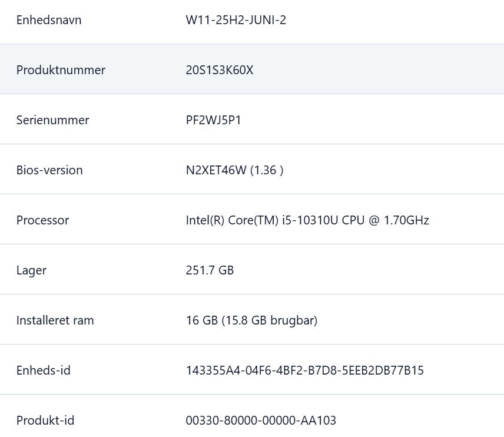Click the Lager label

pyautogui.click(x=32, y=270)
